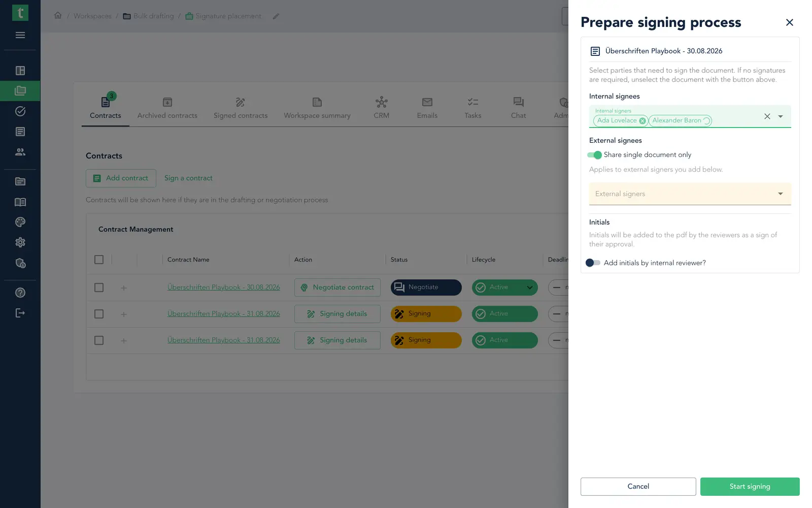Open the Tasks tab

click(x=473, y=108)
